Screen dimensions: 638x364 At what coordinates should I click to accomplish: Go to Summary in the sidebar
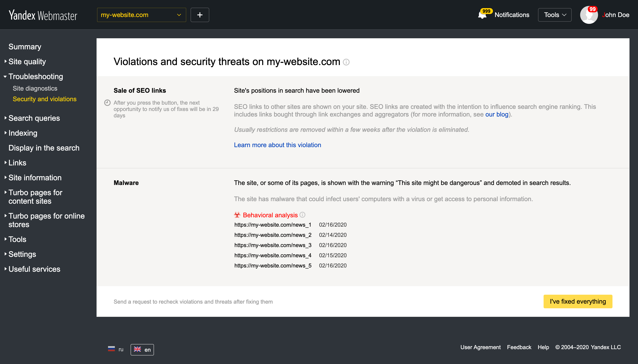(25, 47)
